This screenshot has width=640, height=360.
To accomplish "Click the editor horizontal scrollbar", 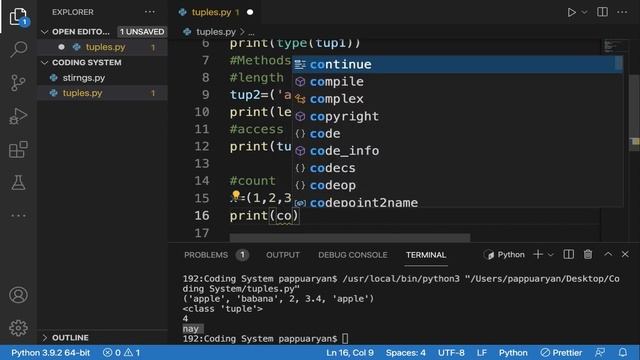I will click(x=349, y=237).
